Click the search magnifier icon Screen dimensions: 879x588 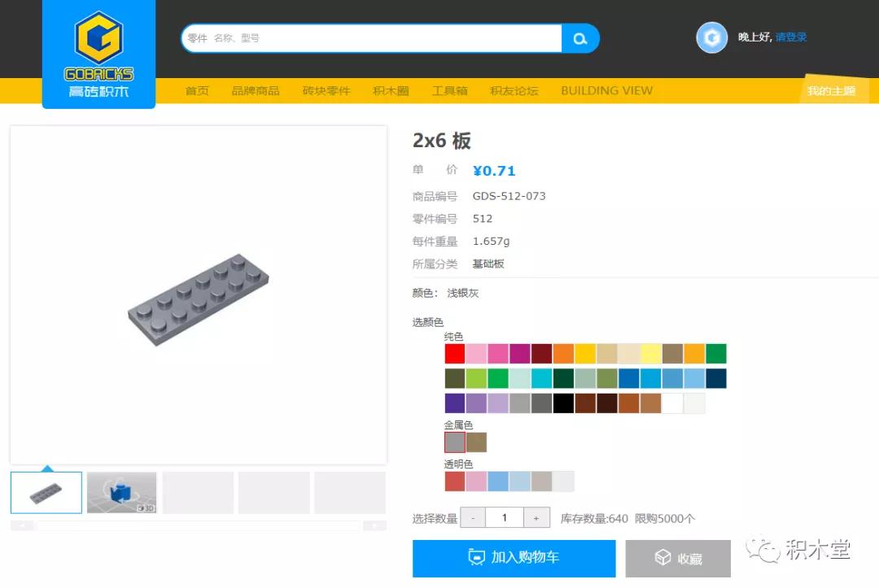580,38
